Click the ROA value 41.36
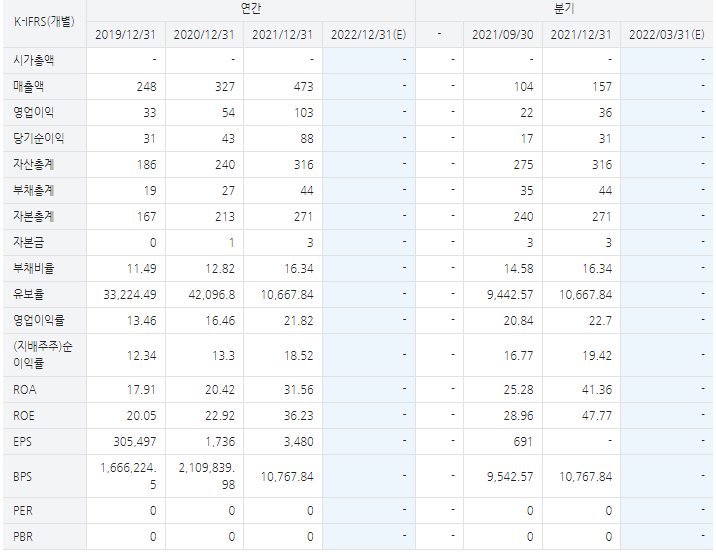The height and width of the screenshot is (552, 716). pos(597,390)
